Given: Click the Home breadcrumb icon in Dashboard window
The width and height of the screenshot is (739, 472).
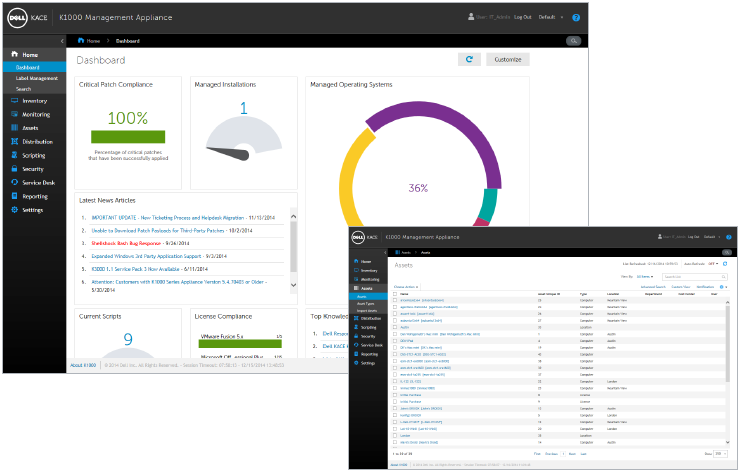Looking at the screenshot, I should click(81, 41).
